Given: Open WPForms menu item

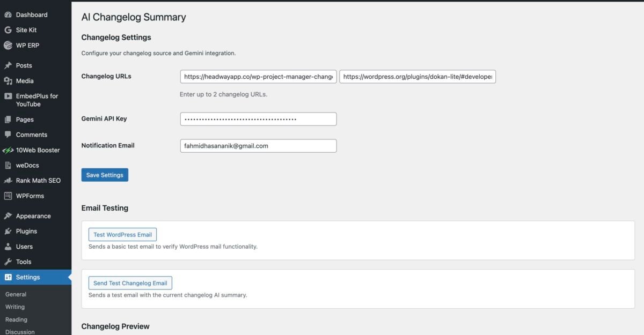Looking at the screenshot, I should pos(35,196).
